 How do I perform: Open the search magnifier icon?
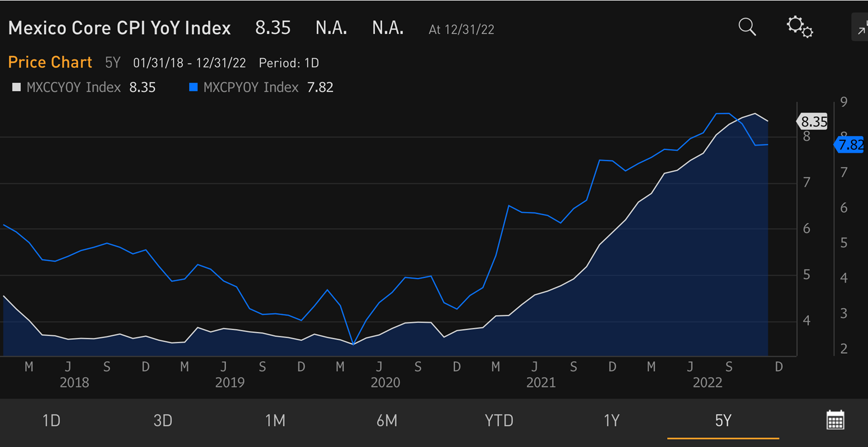tap(747, 26)
